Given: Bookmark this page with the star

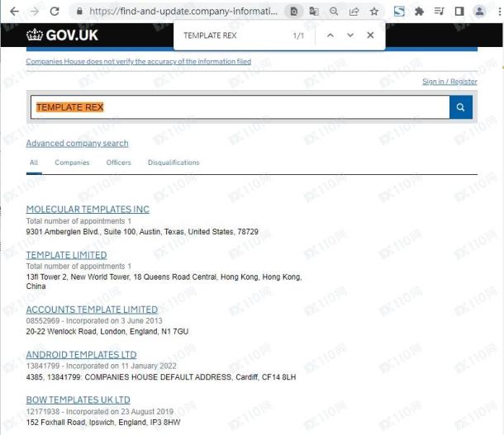Looking at the screenshot, I should pos(374,12).
